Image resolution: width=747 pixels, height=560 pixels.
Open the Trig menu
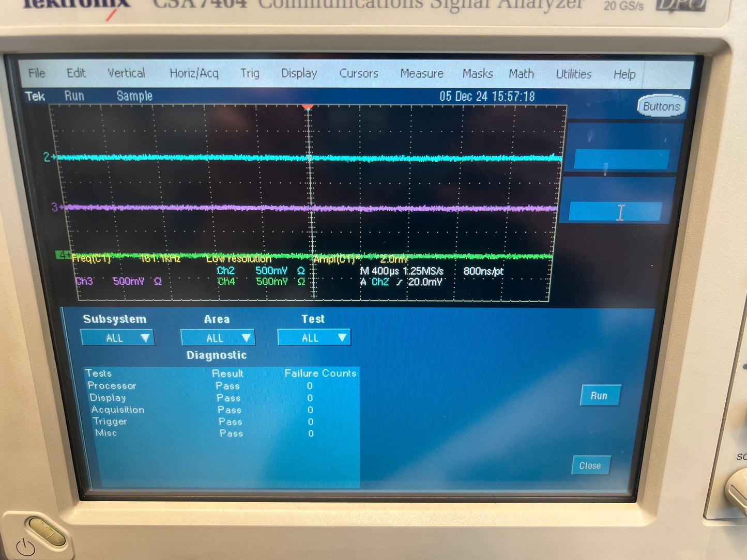(250, 73)
